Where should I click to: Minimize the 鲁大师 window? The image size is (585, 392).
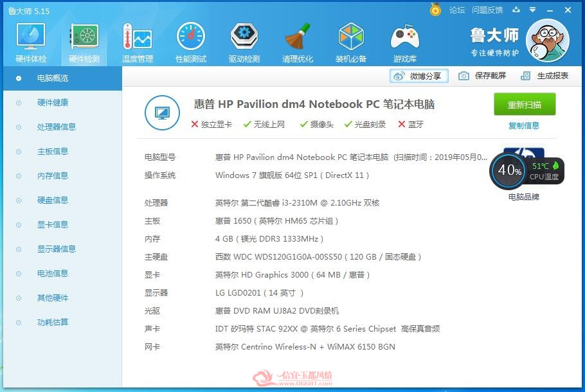pyautogui.click(x=550, y=10)
